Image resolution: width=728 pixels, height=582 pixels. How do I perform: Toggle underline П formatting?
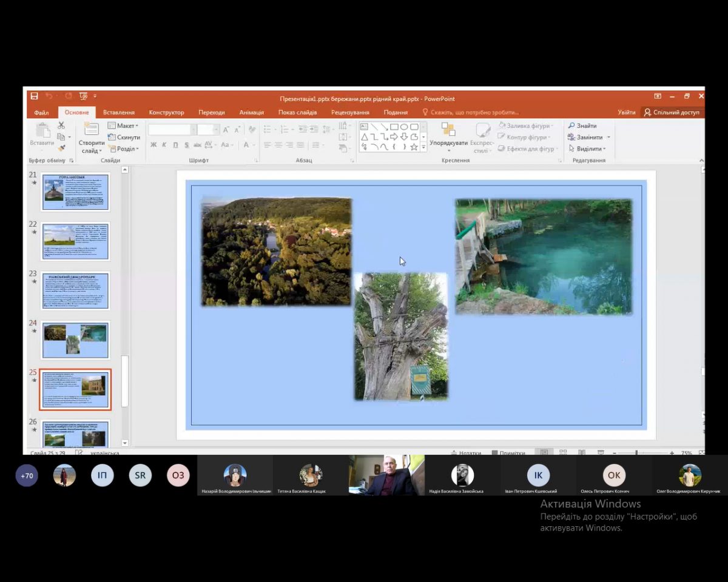click(175, 145)
